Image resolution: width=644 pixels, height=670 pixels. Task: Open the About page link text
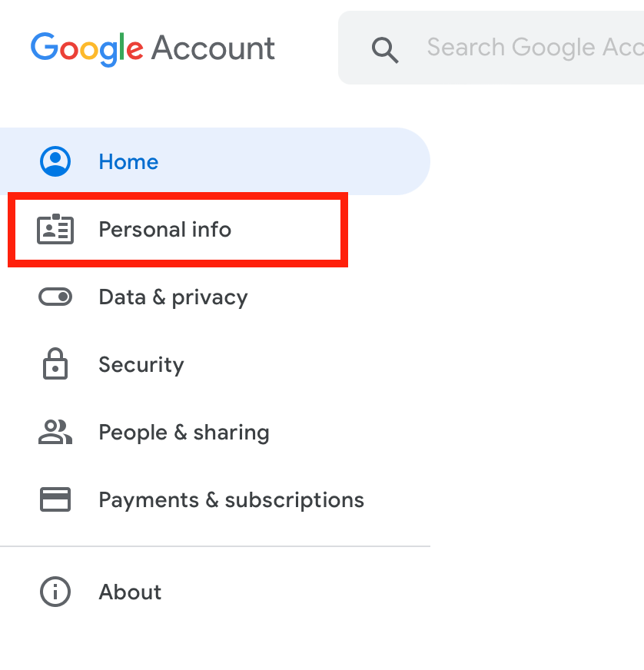point(130,592)
